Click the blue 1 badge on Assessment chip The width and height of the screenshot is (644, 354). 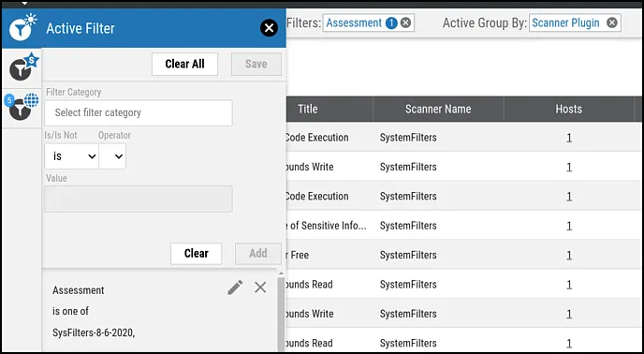(391, 23)
